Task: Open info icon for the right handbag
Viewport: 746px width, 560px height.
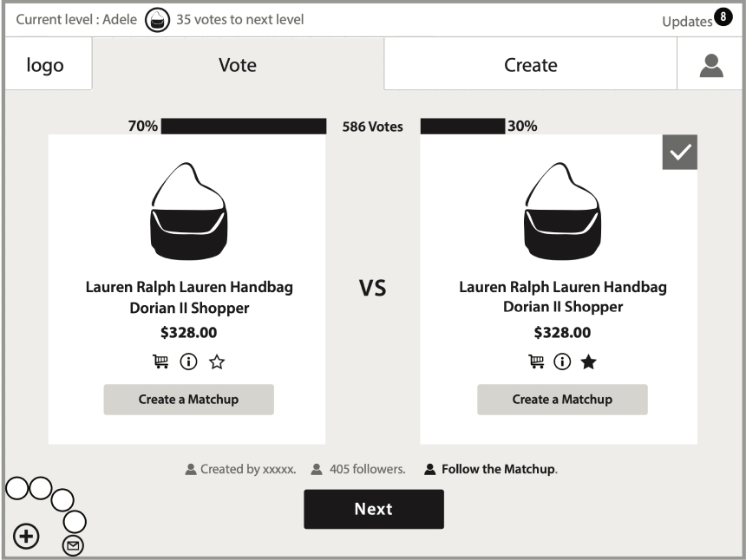Action: point(562,362)
